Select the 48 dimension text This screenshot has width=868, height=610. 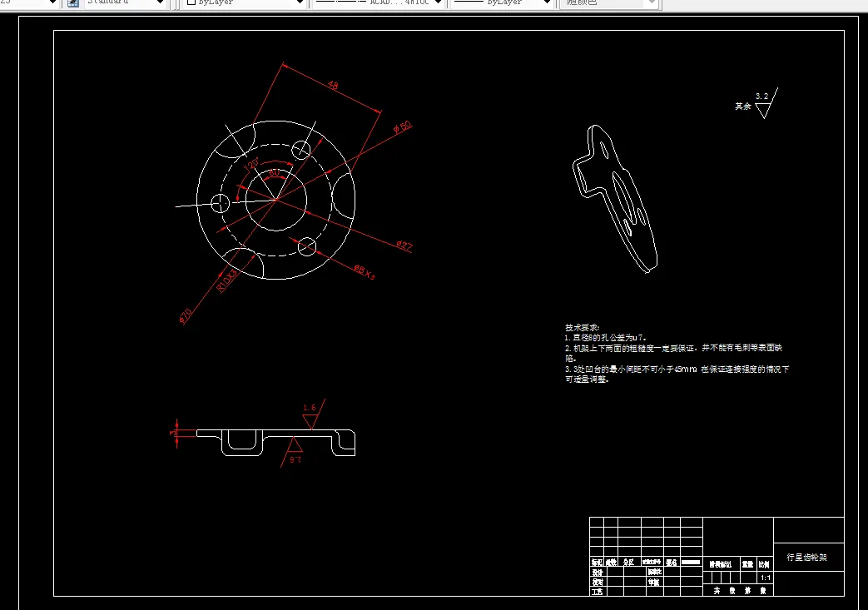tap(333, 85)
